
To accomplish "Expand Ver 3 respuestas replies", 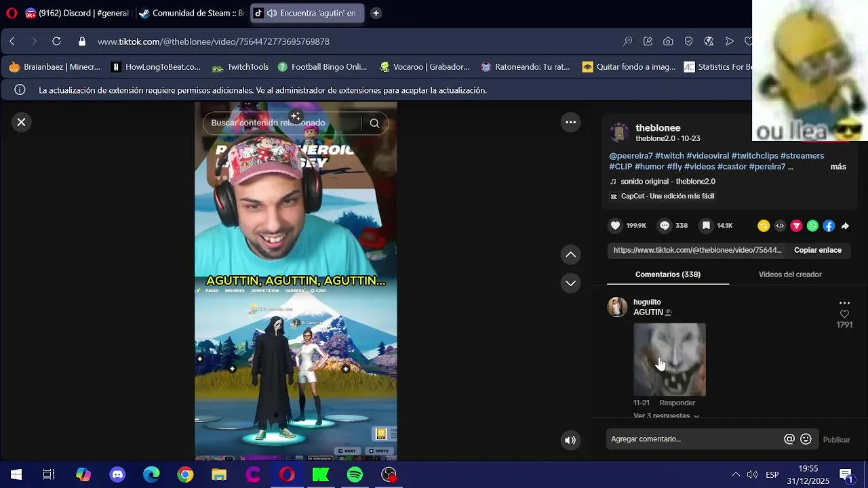I will point(666,415).
